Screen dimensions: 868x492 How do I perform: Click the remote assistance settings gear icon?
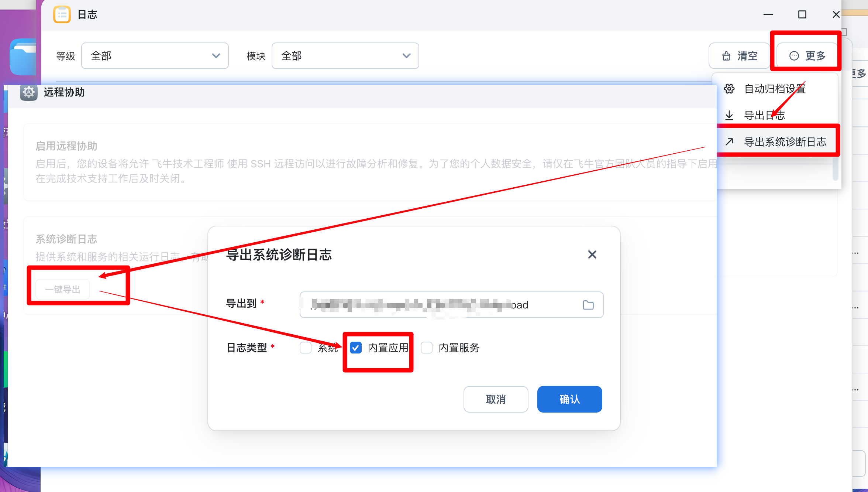tap(28, 92)
